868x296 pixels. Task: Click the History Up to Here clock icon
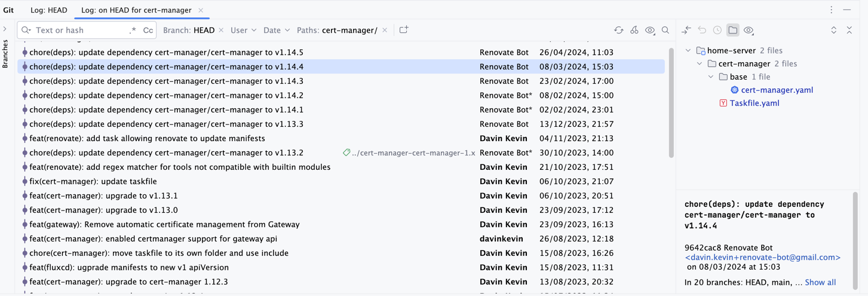click(717, 30)
